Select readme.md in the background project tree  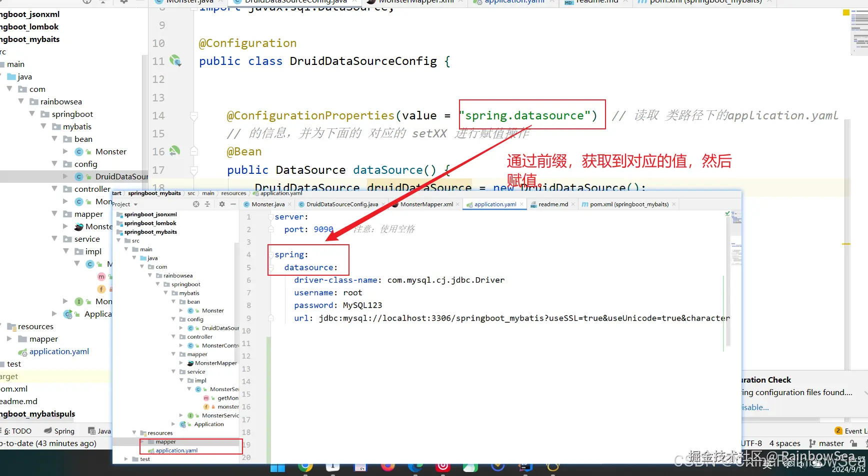click(19, 402)
